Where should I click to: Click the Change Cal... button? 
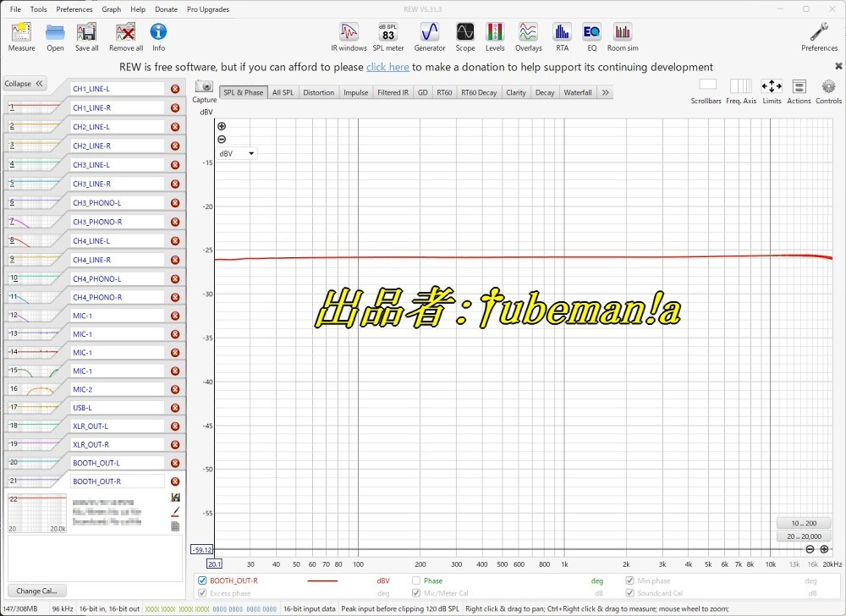point(36,591)
